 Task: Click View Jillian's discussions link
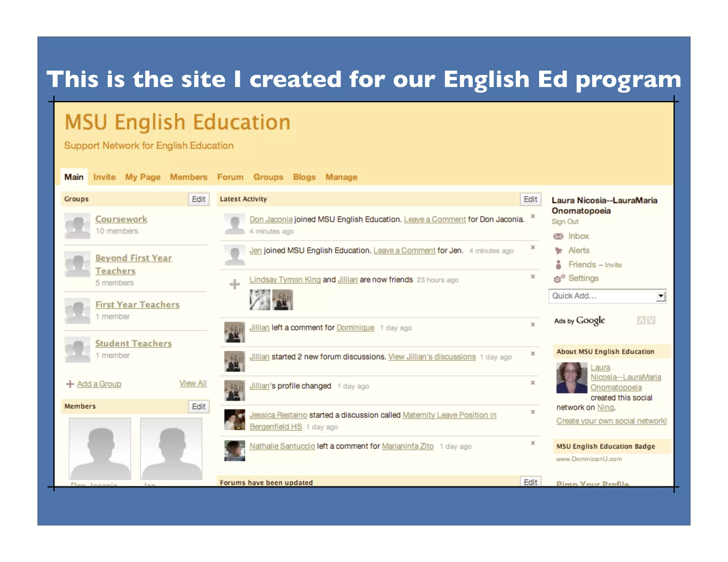click(x=432, y=357)
